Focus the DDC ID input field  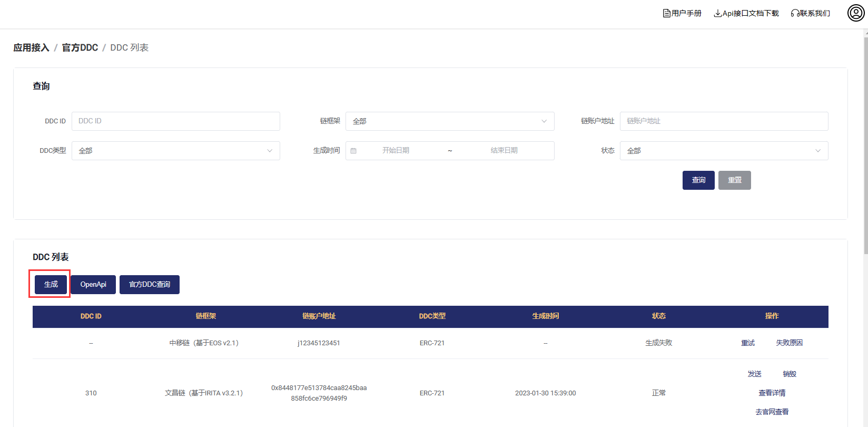(176, 121)
